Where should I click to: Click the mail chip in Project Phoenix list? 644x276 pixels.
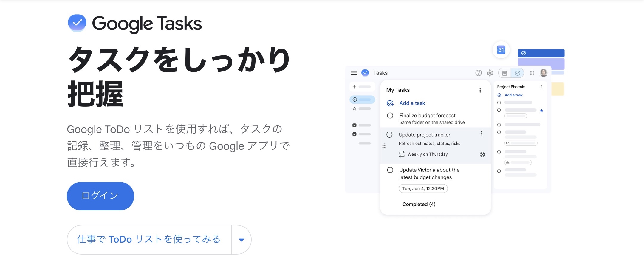[x=521, y=143]
